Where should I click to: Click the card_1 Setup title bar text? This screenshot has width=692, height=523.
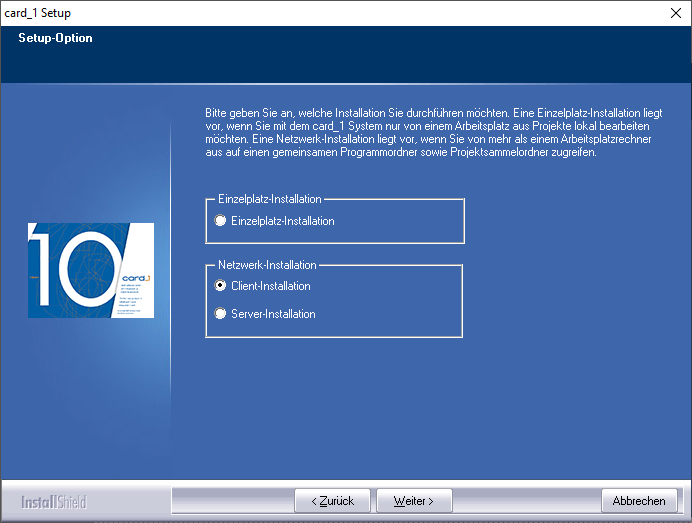pyautogui.click(x=38, y=13)
